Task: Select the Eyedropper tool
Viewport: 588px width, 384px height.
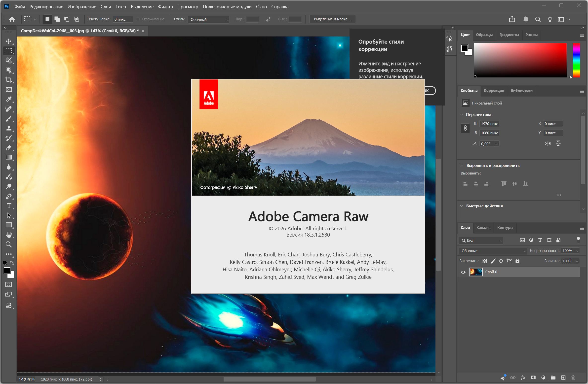Action: point(9,99)
